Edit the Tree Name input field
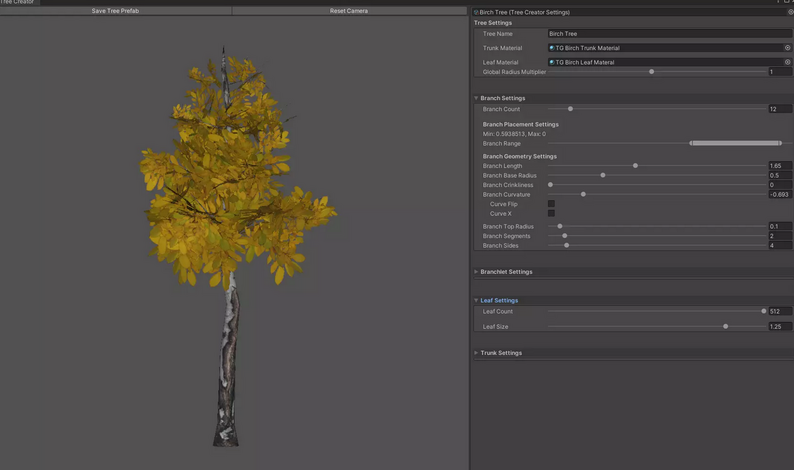 (x=669, y=33)
